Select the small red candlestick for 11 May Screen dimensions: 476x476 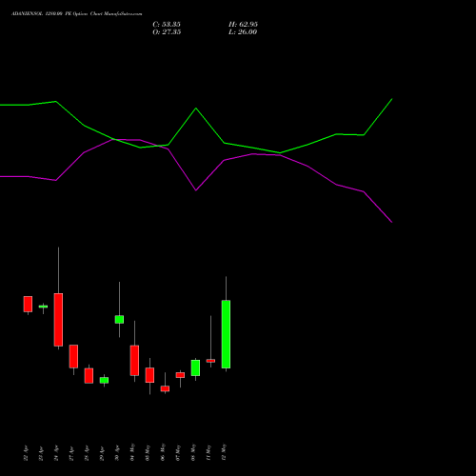[x=210, y=361]
